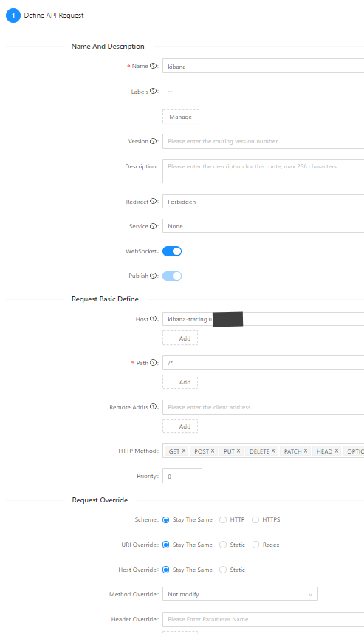
Task: Click the help icon next to Service
Action: [x=153, y=226]
